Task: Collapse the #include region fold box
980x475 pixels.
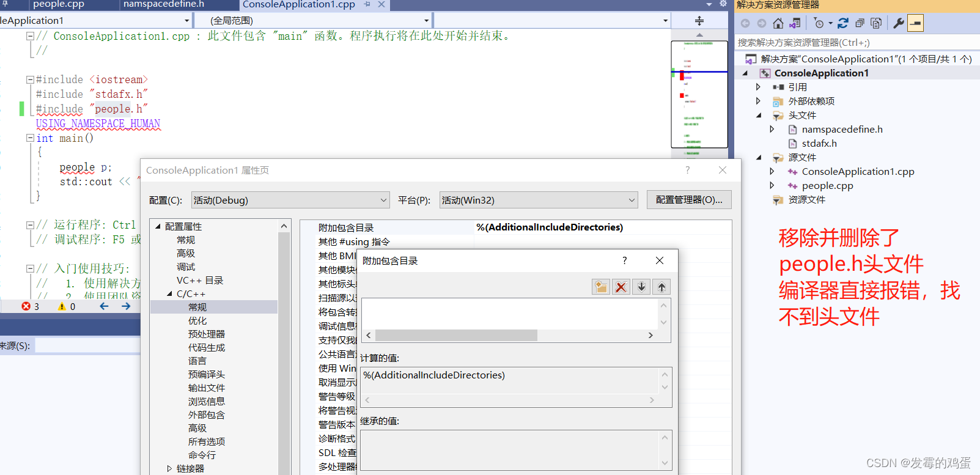Action: click(30, 79)
